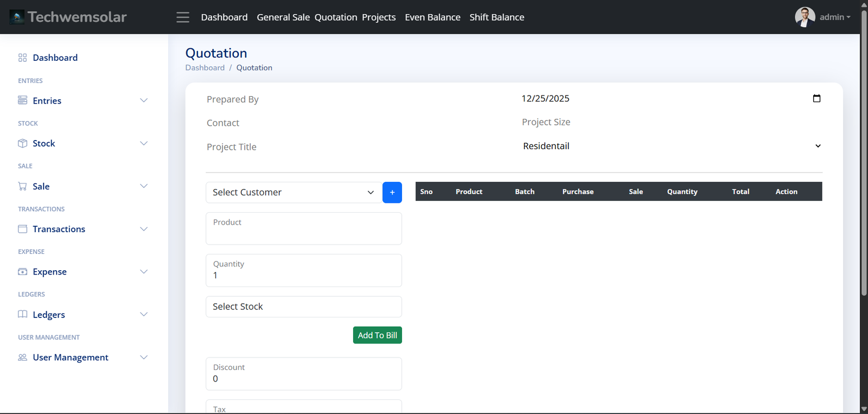
Task: Click the Quantity column header
Action: pyautogui.click(x=682, y=192)
